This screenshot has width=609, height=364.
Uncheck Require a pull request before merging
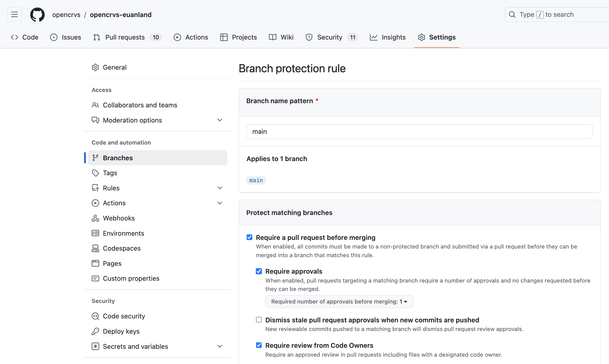click(250, 237)
